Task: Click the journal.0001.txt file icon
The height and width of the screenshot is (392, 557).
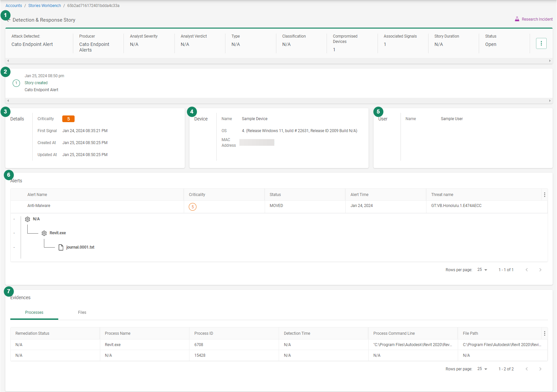Action: [x=61, y=247]
